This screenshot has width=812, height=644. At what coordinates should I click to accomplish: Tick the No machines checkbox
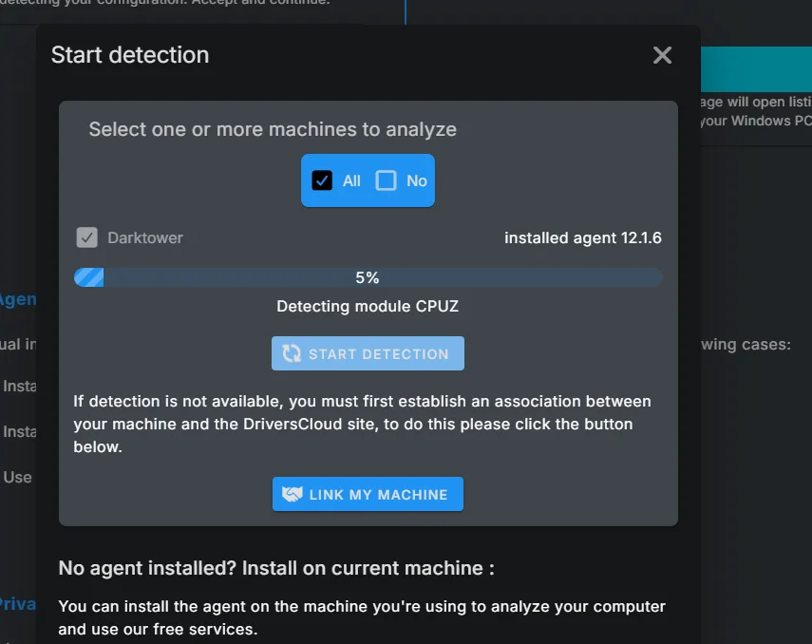(x=386, y=180)
